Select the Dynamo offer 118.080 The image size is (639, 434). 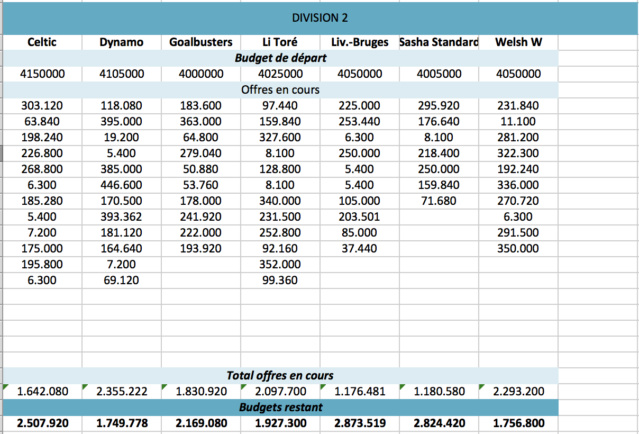pos(121,106)
